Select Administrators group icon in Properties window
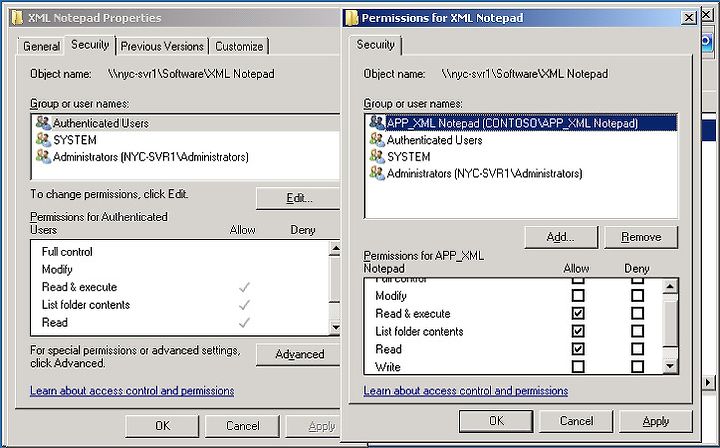This screenshot has width=720, height=448. [x=44, y=157]
